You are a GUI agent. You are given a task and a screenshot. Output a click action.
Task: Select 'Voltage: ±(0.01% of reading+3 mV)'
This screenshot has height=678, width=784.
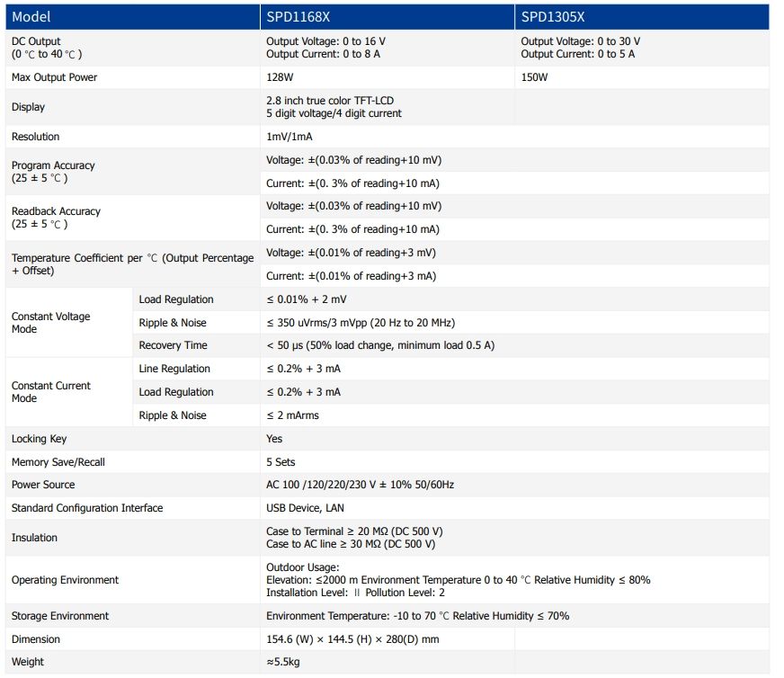pos(351,253)
